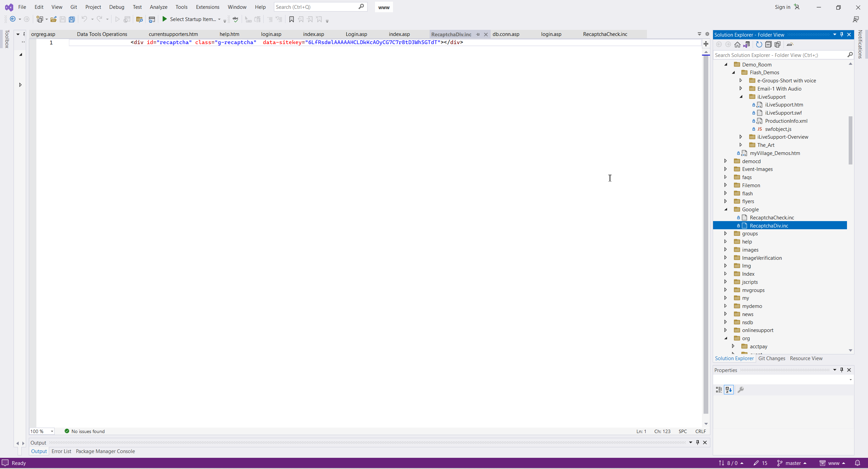Screen dimensions: 868x469
Task: Open the master branch selector
Action: pyautogui.click(x=793, y=463)
